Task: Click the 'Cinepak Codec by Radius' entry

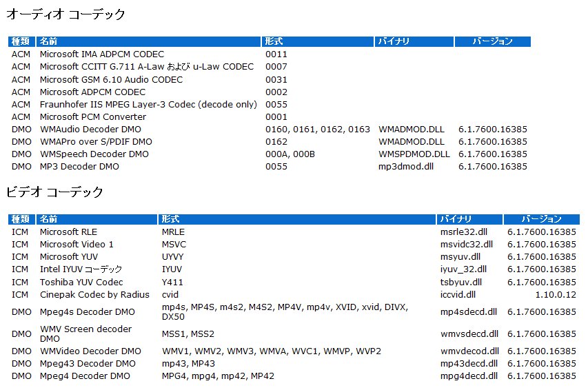Action: pyautogui.click(x=94, y=294)
